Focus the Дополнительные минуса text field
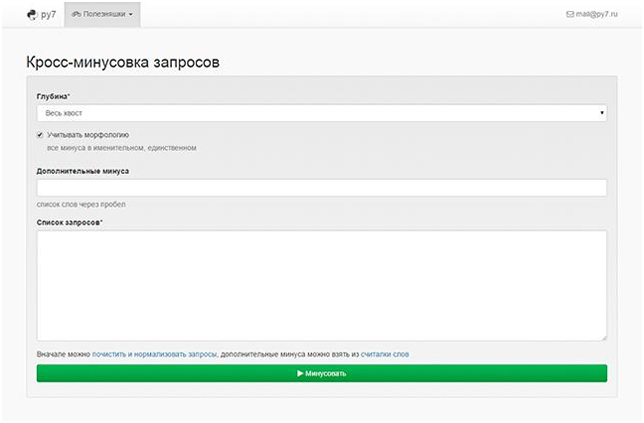The height and width of the screenshot is (423, 644). 322,188
